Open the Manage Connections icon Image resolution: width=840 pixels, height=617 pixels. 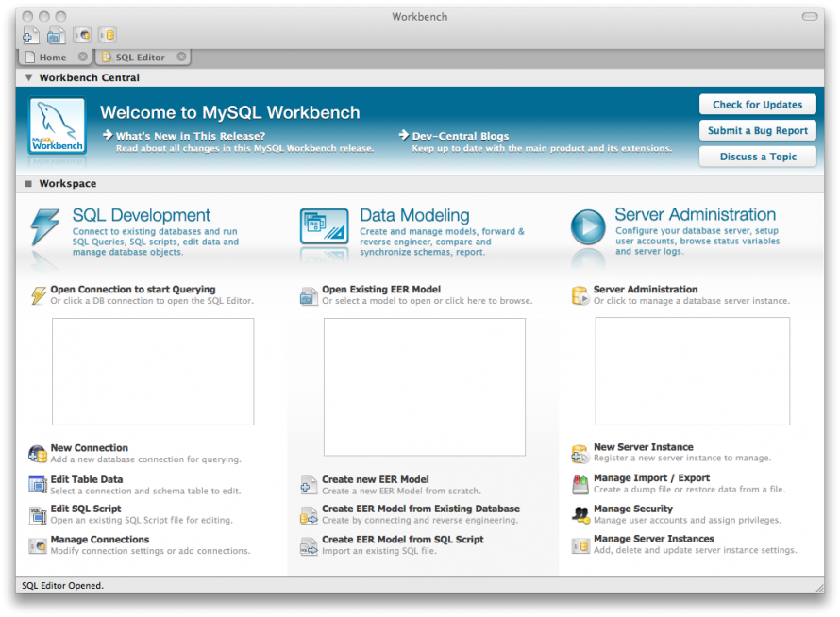[36, 543]
